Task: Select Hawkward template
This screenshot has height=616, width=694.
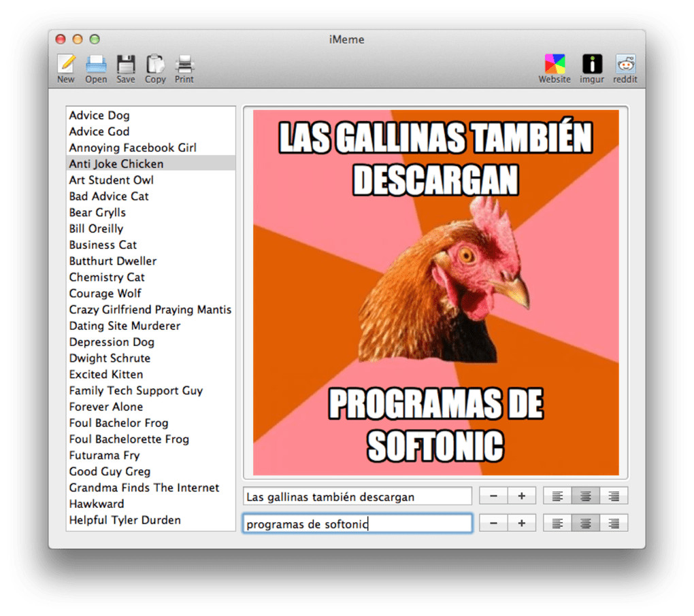Action: (150, 504)
